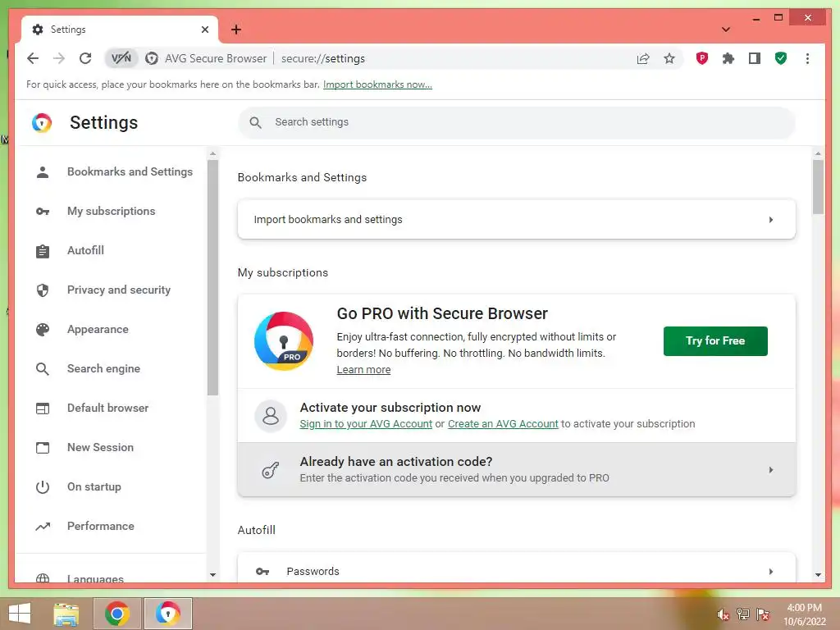The image size is (840, 630).
Task: Open the three-dot browser menu
Action: [x=807, y=58]
